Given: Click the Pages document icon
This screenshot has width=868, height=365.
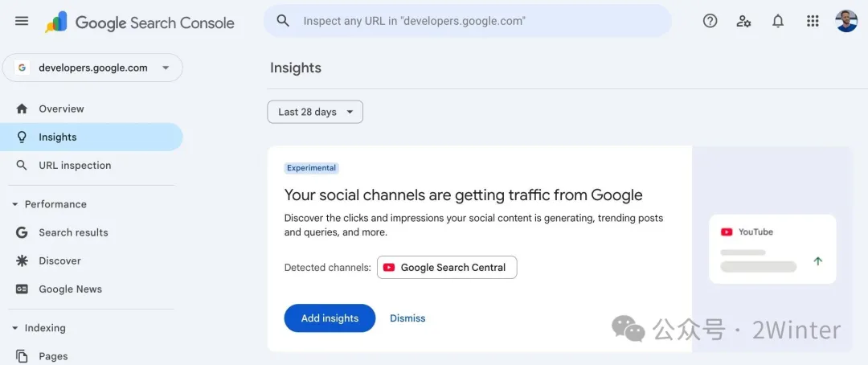Looking at the screenshot, I should tap(22, 356).
